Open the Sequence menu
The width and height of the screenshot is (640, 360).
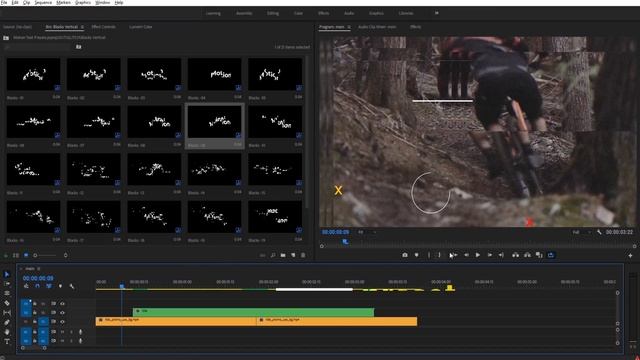click(x=43, y=2)
